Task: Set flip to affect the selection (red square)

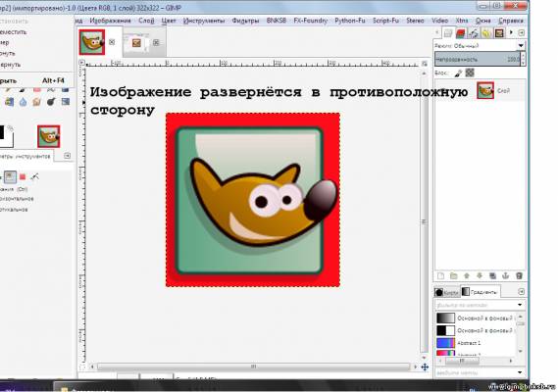Action: pyautogui.click(x=23, y=176)
